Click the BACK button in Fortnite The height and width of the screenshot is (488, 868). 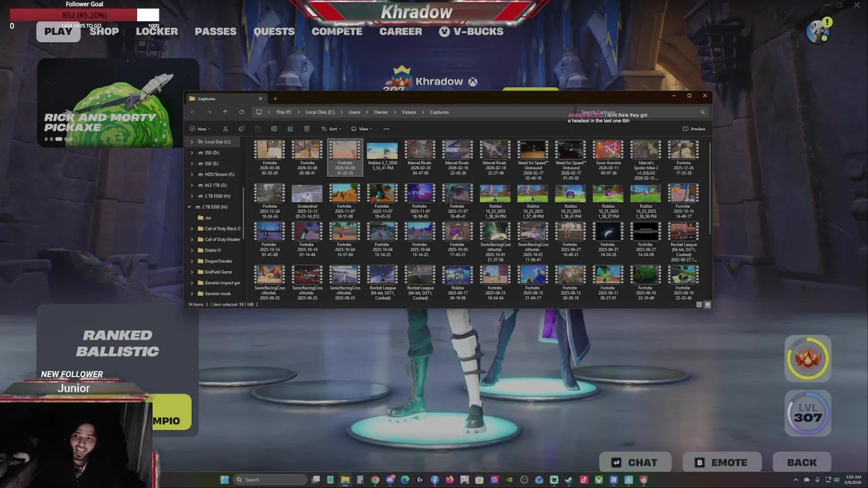click(x=802, y=463)
